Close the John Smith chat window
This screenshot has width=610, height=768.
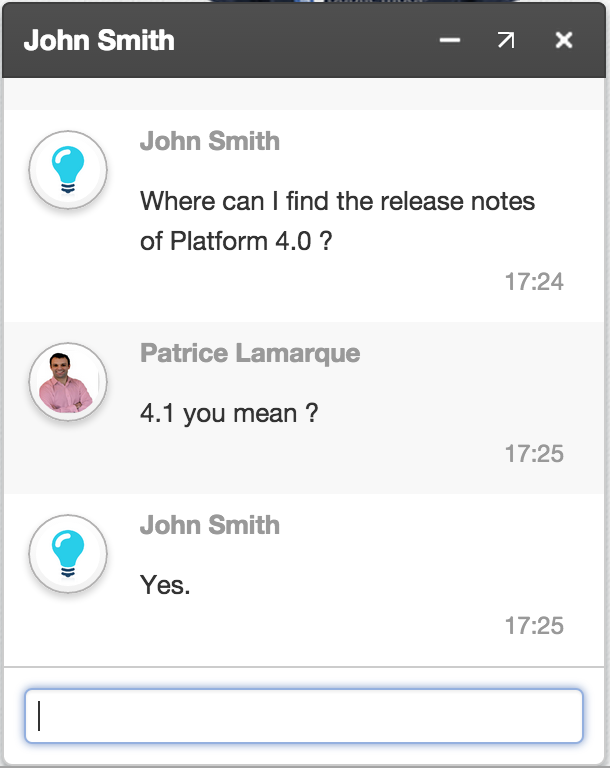(x=564, y=40)
